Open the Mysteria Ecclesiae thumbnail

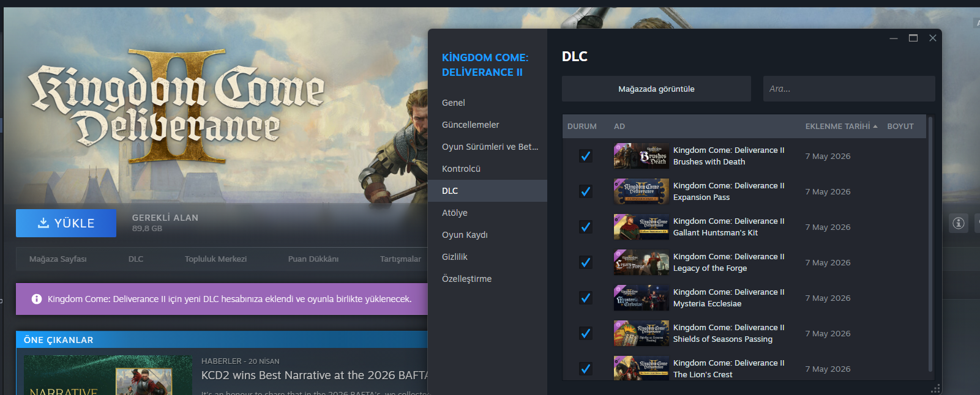pyautogui.click(x=641, y=298)
